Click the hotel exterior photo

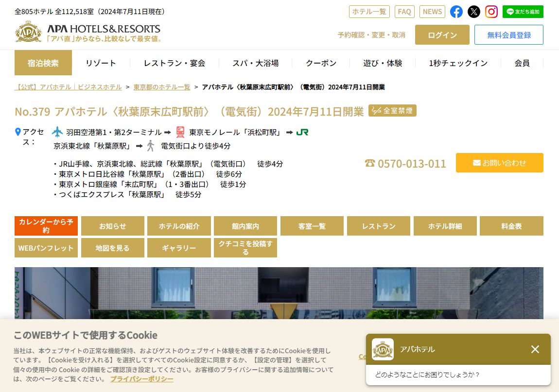279,293
